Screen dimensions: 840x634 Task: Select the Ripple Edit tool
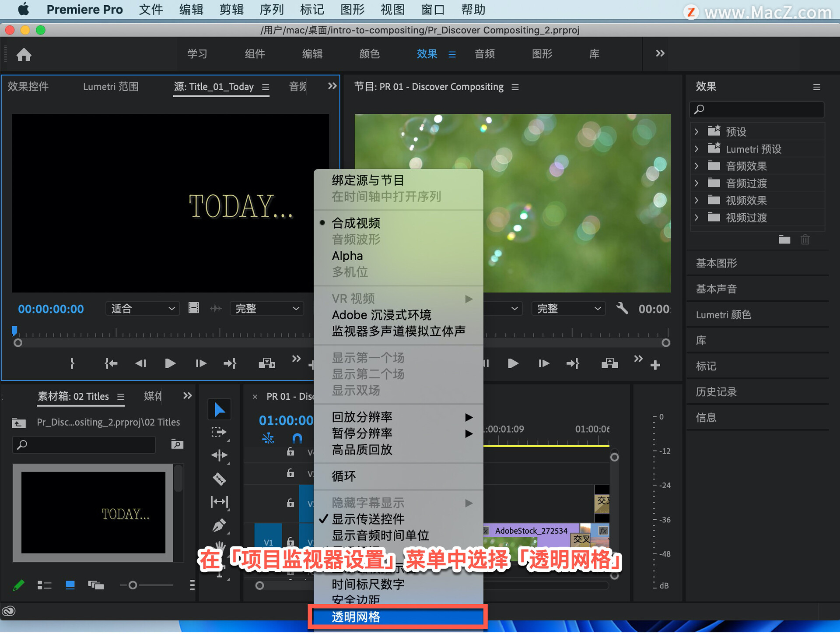point(219,455)
